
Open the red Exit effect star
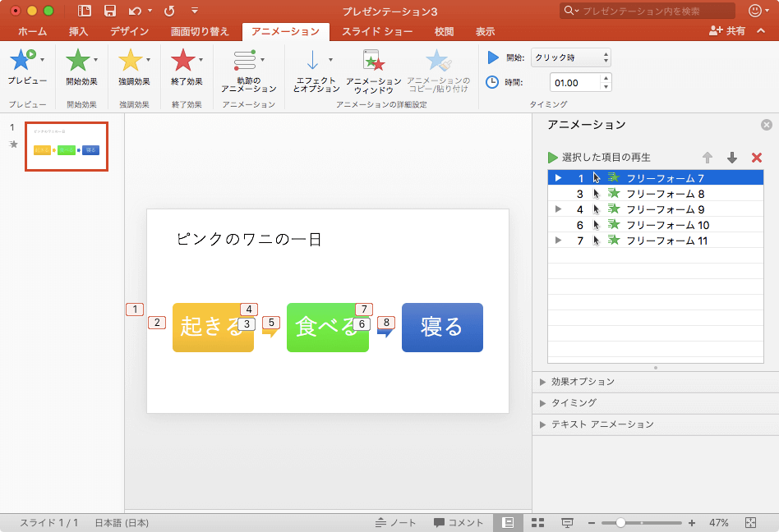coord(182,60)
